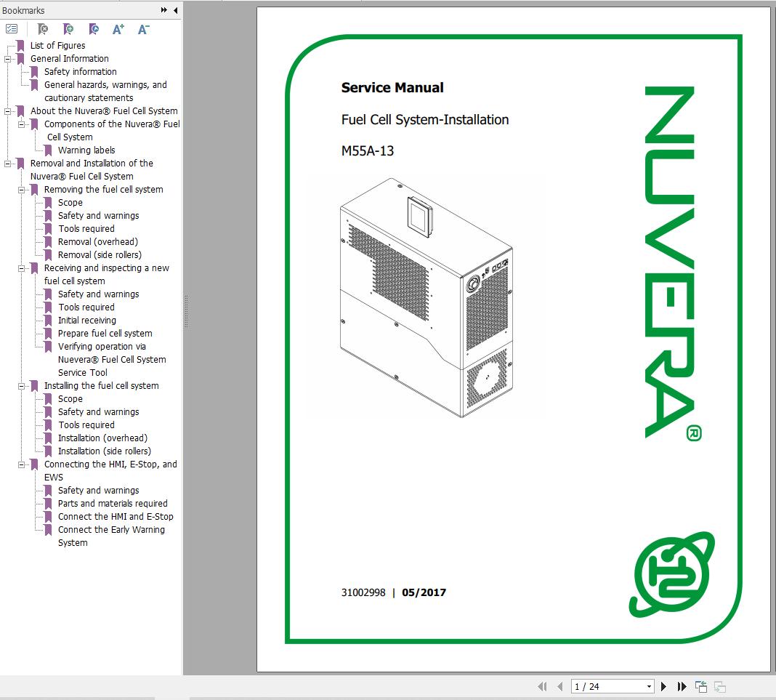Image resolution: width=776 pixels, height=700 pixels.
Task: Open the page number dropdown arrow
Action: pos(649,687)
